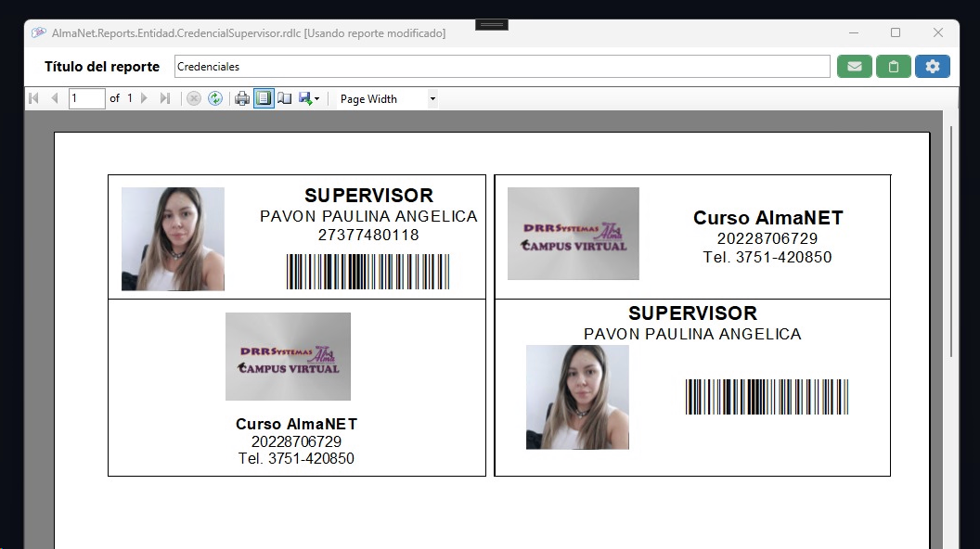980x549 pixels.
Task: Print the report using the printer icon
Action: pos(242,98)
